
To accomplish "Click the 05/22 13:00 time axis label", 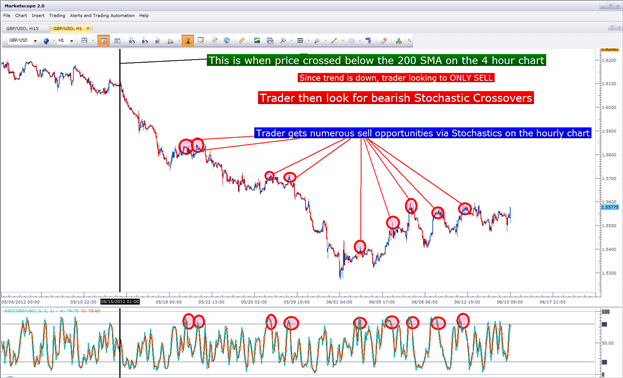I will pos(211,302).
